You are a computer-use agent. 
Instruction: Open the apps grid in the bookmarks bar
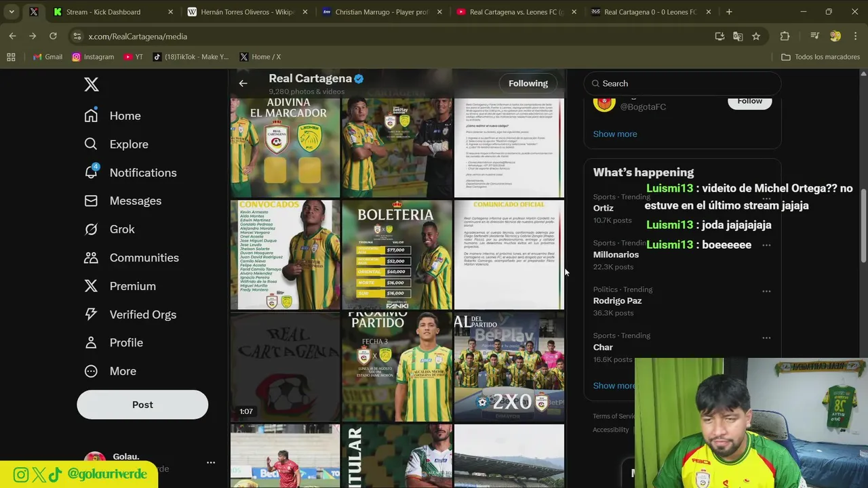(11, 57)
